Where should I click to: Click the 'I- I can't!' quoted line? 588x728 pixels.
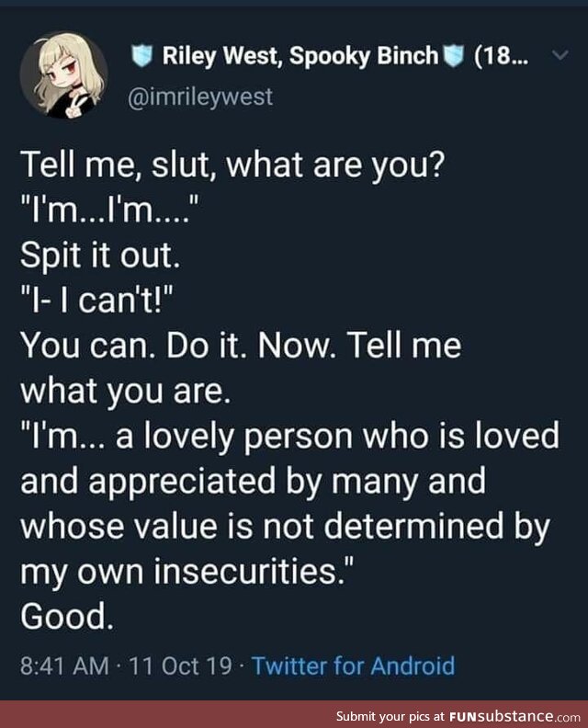click(96, 301)
